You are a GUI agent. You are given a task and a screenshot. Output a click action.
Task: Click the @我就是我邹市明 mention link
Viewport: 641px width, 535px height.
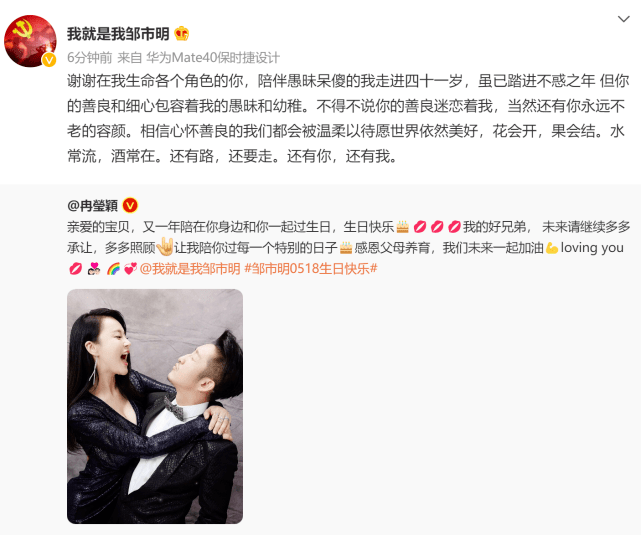coord(190,269)
